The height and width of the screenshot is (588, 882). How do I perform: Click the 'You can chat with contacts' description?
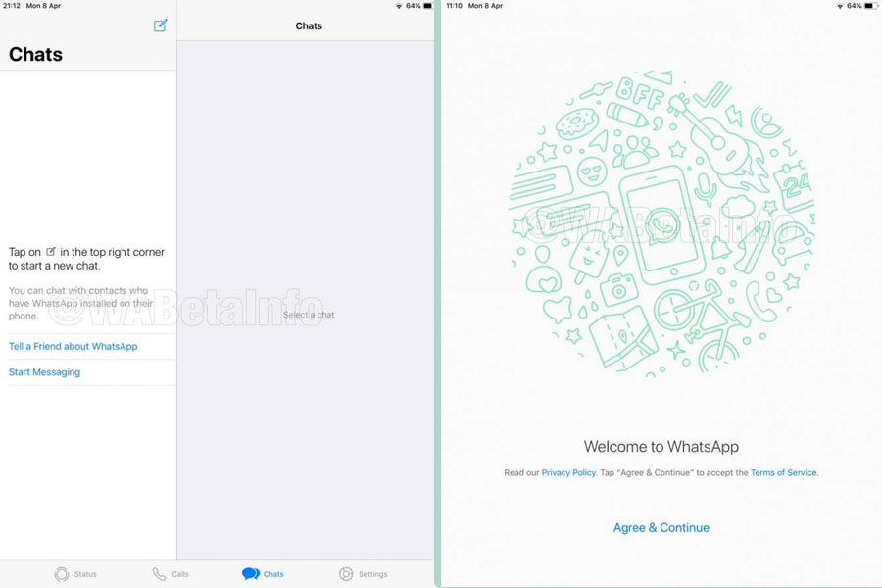(81, 303)
